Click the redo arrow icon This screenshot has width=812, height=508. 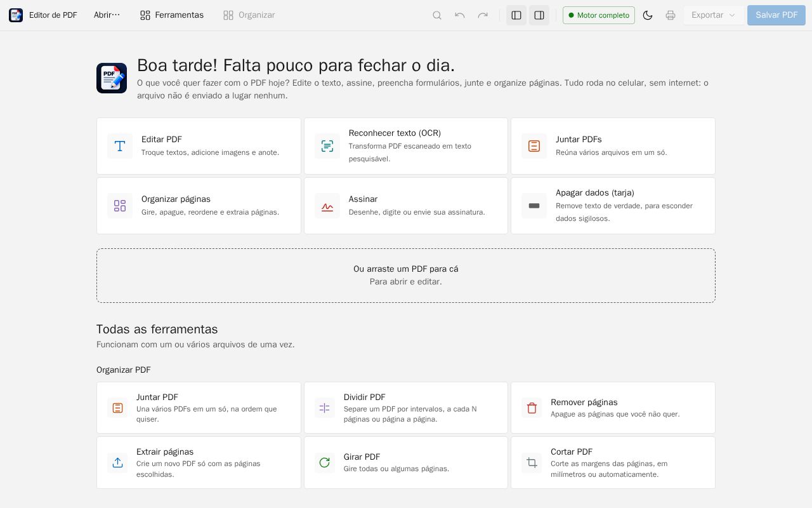[x=483, y=15]
